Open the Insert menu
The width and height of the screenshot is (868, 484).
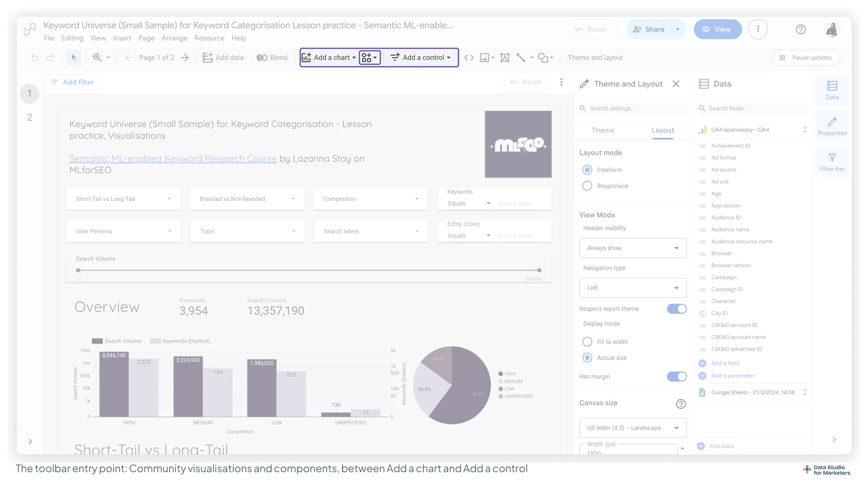click(122, 38)
